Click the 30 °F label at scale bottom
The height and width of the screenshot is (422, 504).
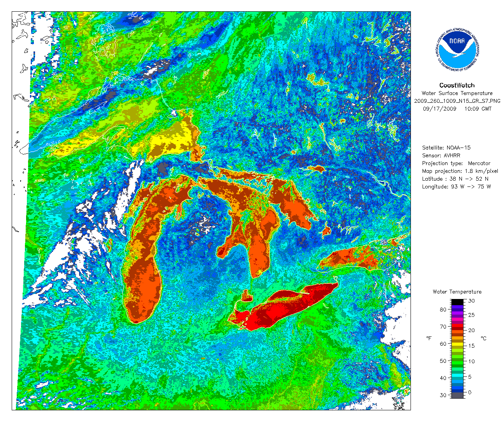tap(443, 395)
